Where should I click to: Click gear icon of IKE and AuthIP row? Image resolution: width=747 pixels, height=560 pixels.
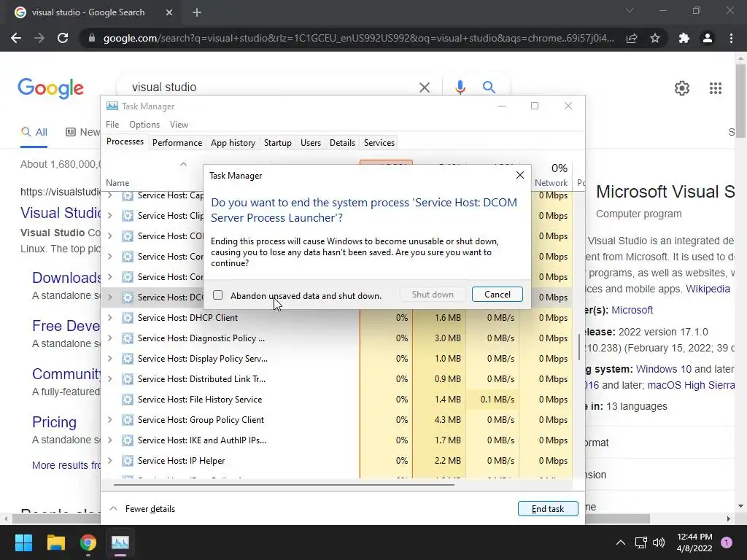click(x=127, y=440)
